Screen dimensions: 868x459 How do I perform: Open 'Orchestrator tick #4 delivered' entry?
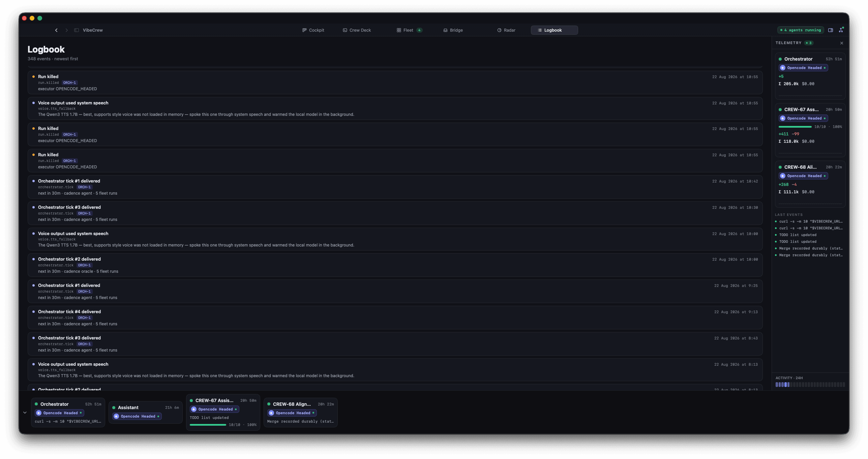[395, 318]
